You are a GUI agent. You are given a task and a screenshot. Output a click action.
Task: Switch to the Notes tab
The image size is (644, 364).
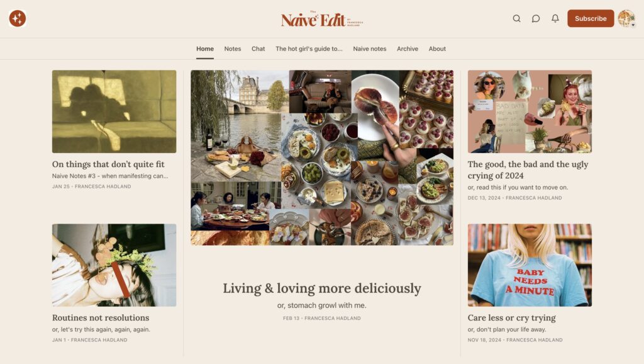click(233, 48)
